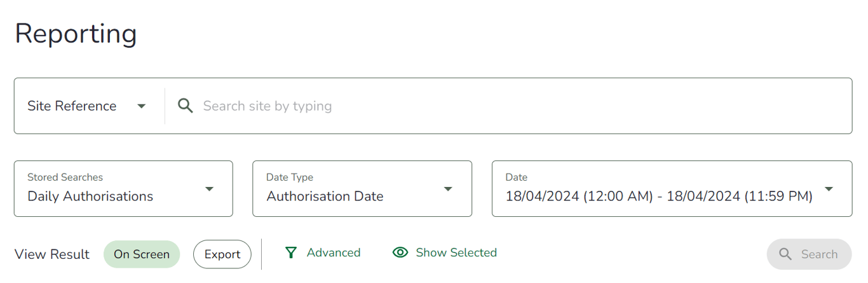The width and height of the screenshot is (868, 283).
Task: Click the Site Reference selector label
Action: 72,106
